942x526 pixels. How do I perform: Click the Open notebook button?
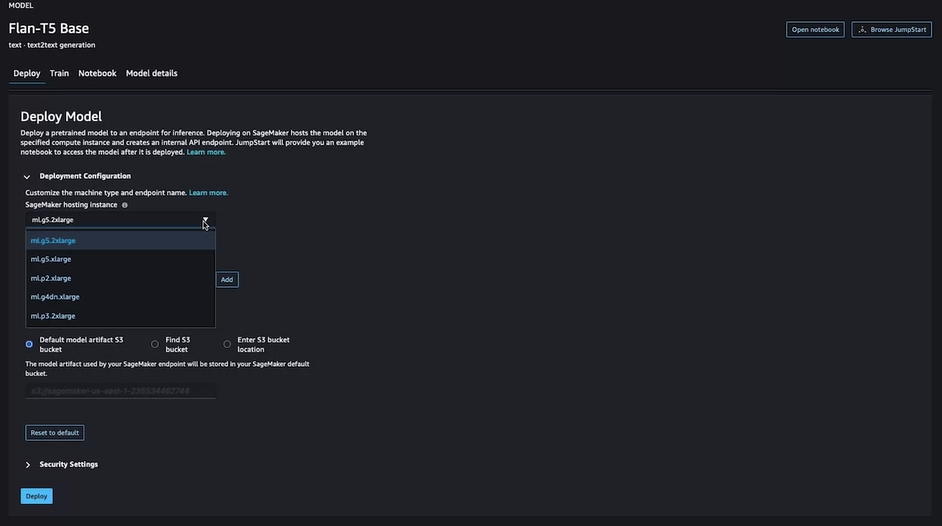click(815, 29)
